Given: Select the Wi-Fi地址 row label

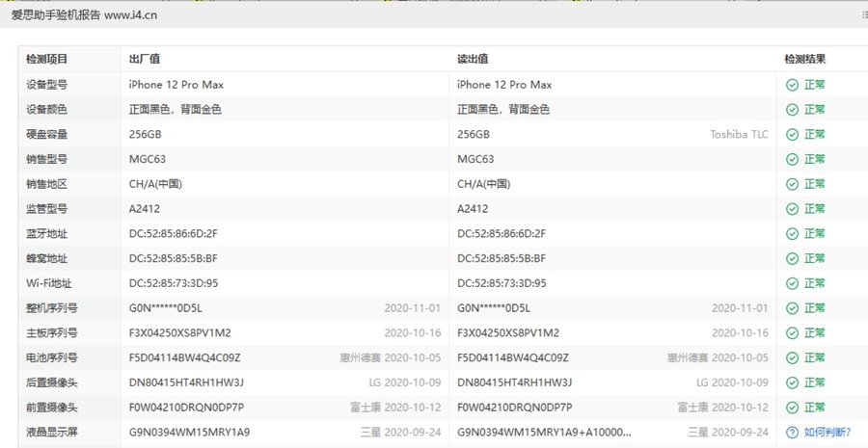Looking at the screenshot, I should [x=49, y=283].
